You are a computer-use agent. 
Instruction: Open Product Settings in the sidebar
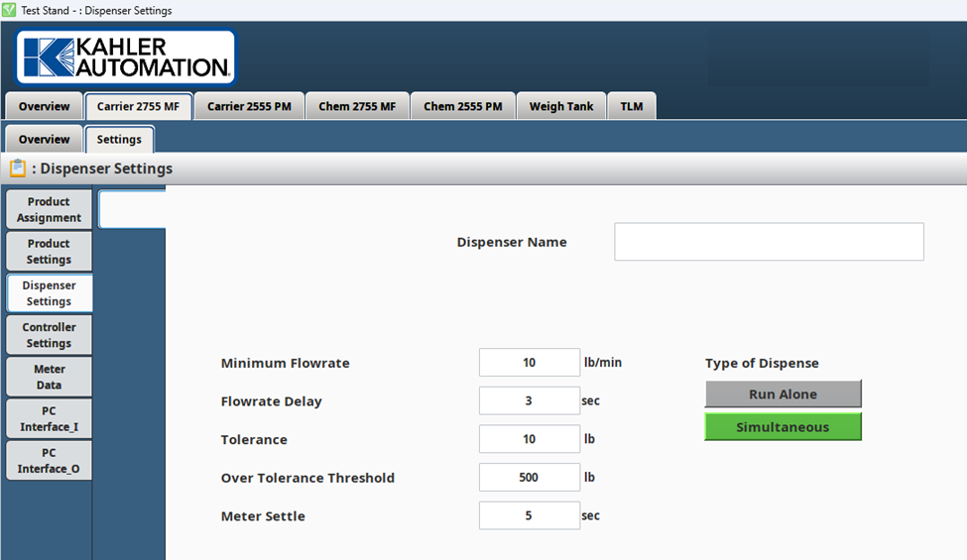coord(49,251)
